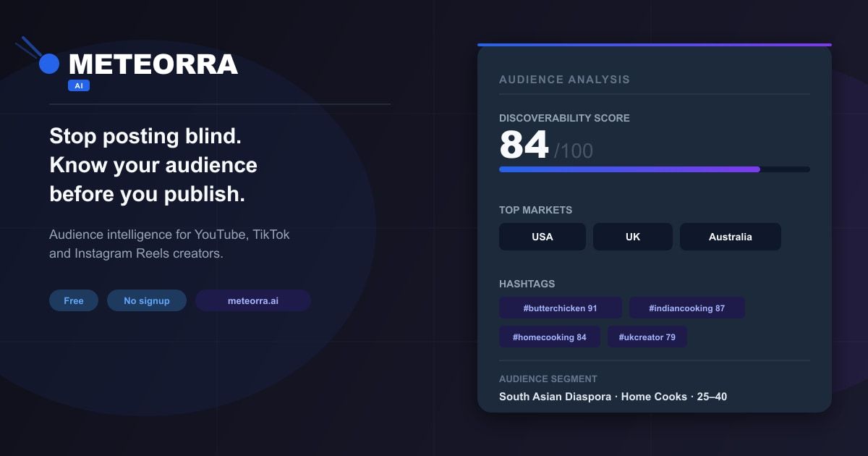Click the discoverability score progress bar
The image size is (868, 456).
coord(655,169)
